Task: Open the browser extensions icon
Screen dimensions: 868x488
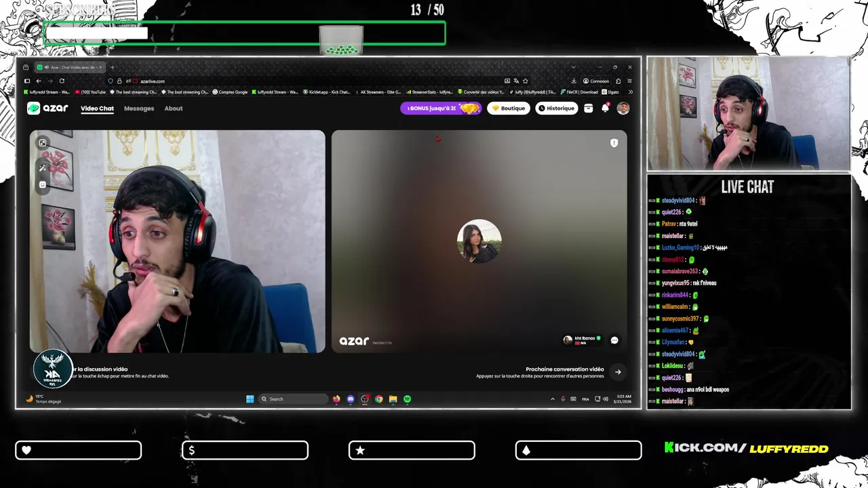Action: (x=618, y=81)
